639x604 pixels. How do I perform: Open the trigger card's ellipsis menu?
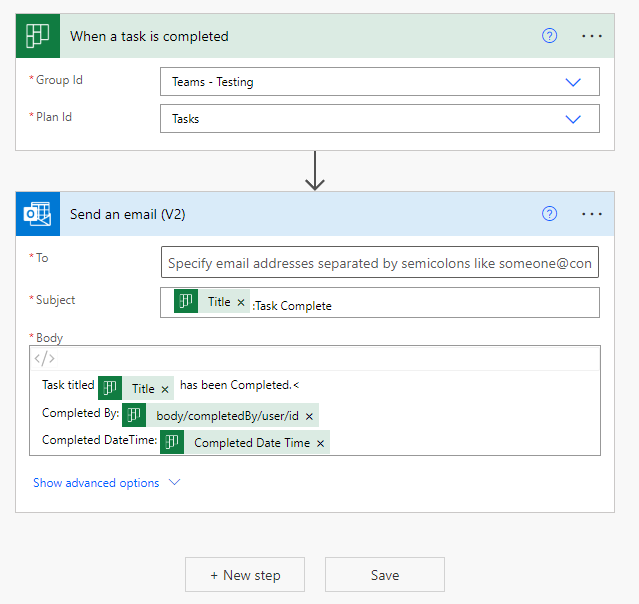click(592, 36)
